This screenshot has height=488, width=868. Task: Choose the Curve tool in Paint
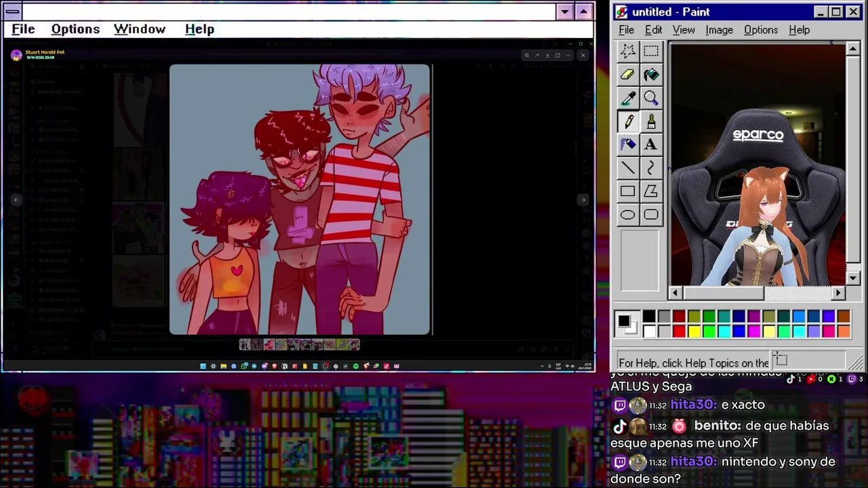click(651, 168)
